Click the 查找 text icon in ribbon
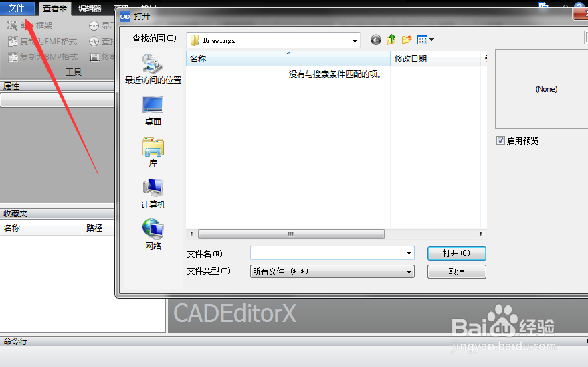Image resolution: width=588 pixels, height=367 pixels. click(x=94, y=42)
